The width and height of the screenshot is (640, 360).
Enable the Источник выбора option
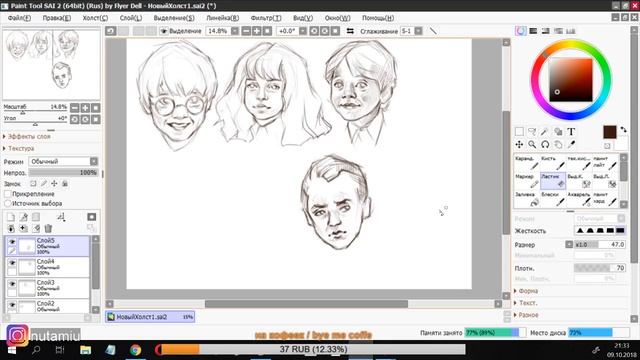tap(8, 203)
